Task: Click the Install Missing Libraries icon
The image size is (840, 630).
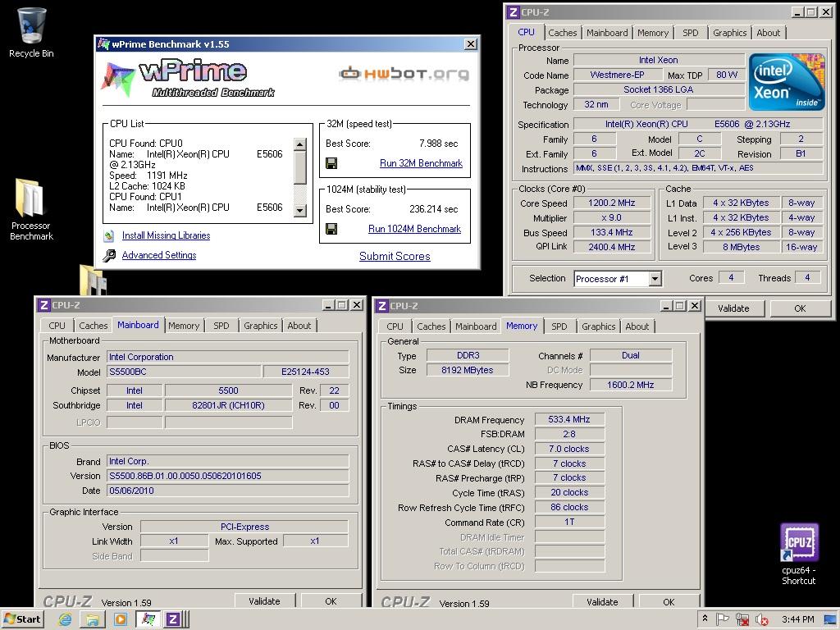Action: point(109,235)
